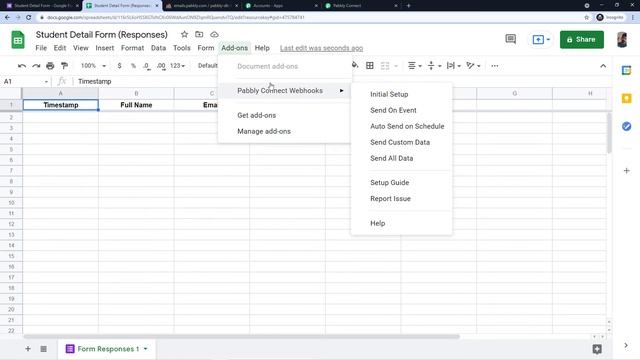Viewport: 640px width, 360px height.
Task: Select the paint format tool
Action: click(x=64, y=66)
